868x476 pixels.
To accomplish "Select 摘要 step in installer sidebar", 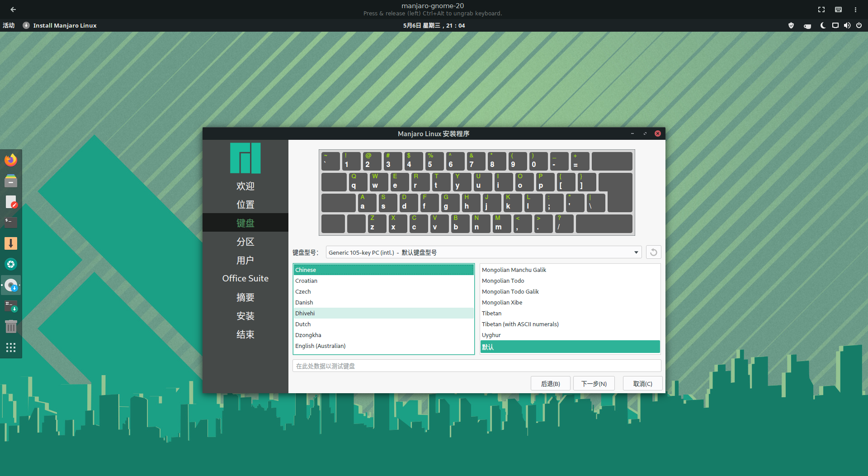I will (245, 297).
